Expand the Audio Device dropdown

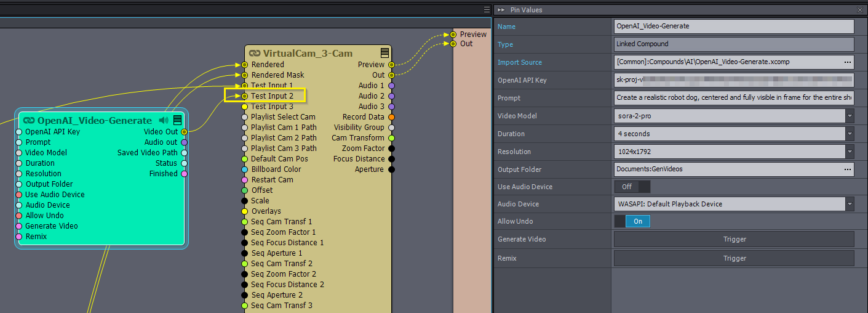[850, 204]
